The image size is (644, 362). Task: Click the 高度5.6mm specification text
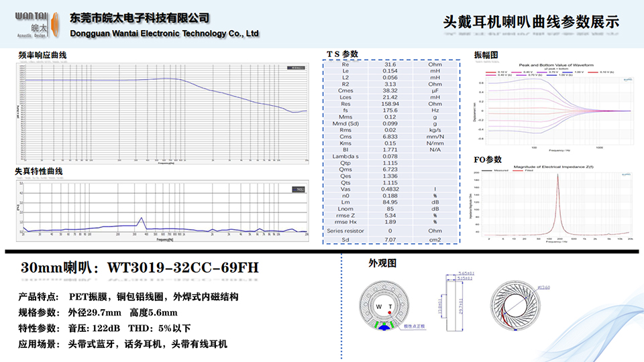coord(154,313)
